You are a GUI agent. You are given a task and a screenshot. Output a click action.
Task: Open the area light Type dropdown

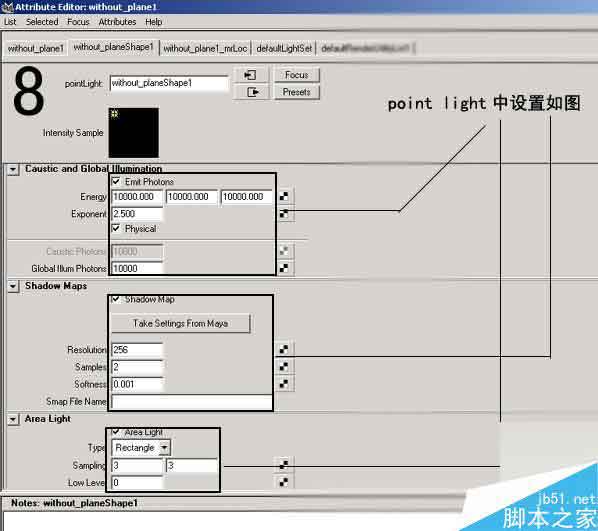(x=141, y=447)
